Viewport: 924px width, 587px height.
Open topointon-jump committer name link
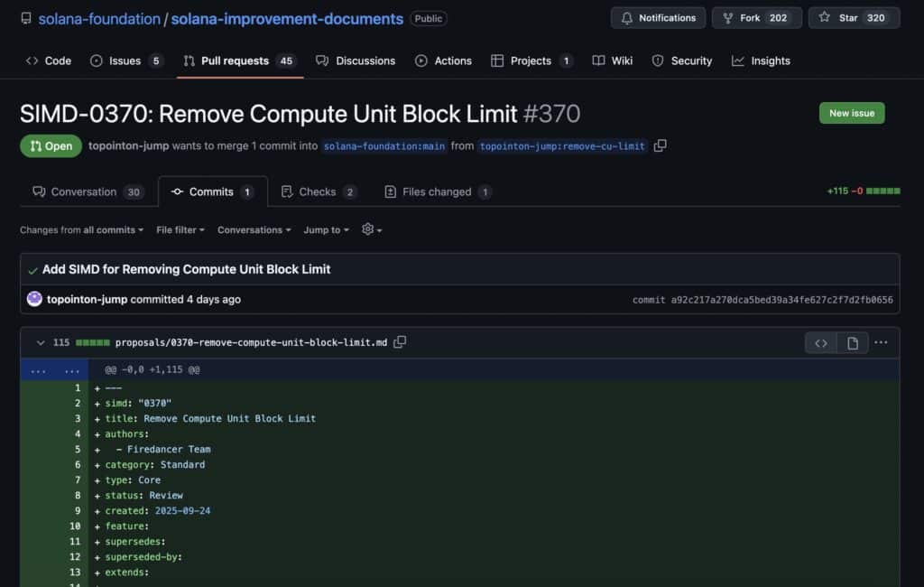pyautogui.click(x=87, y=300)
